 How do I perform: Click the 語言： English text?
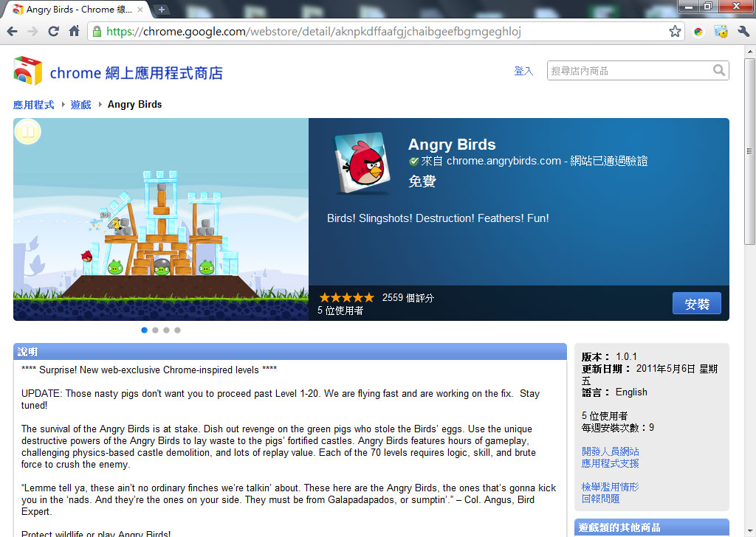pyautogui.click(x=614, y=392)
